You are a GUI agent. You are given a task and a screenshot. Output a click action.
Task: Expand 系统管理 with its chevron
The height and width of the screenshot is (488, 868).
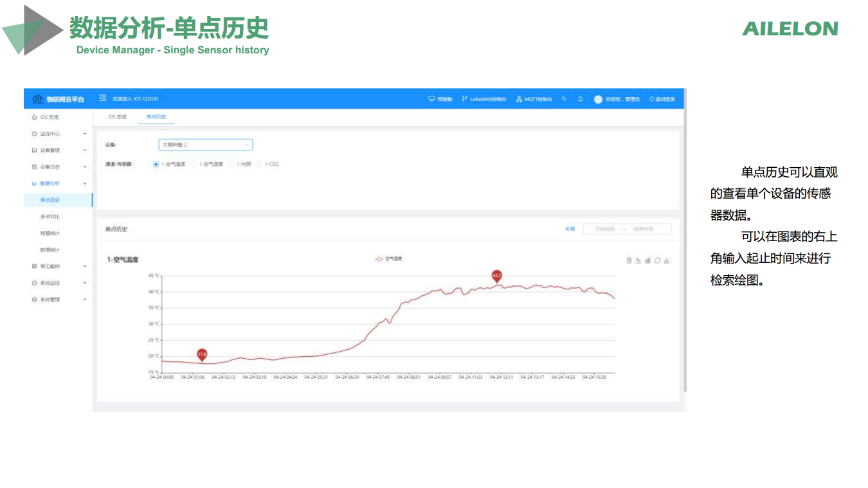tap(85, 300)
